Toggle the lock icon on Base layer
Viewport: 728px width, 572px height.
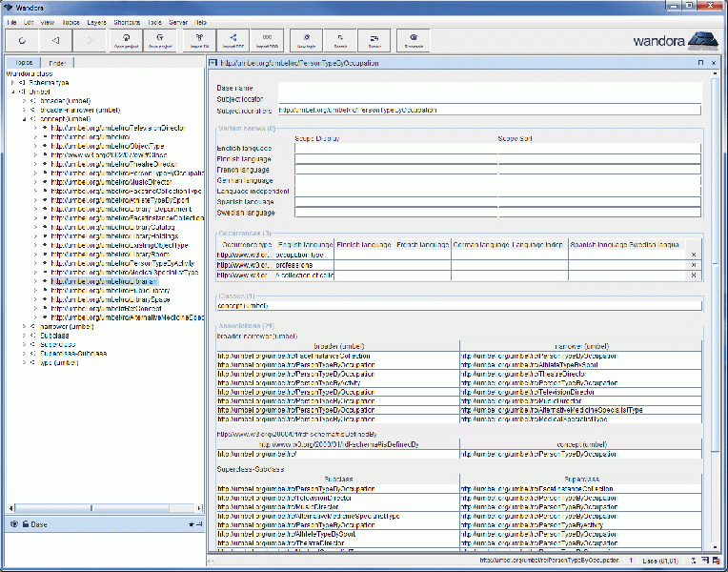[x=25, y=524]
